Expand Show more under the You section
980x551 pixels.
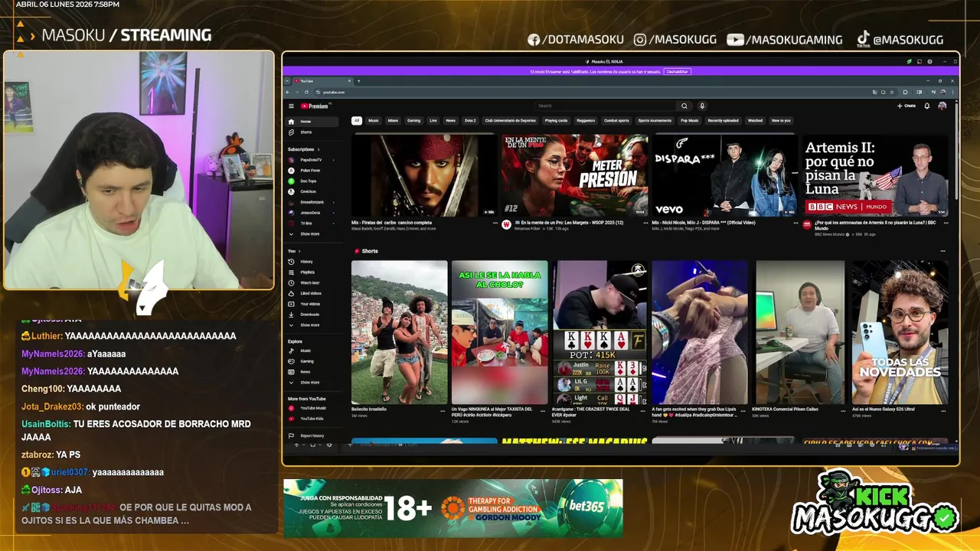point(312,325)
